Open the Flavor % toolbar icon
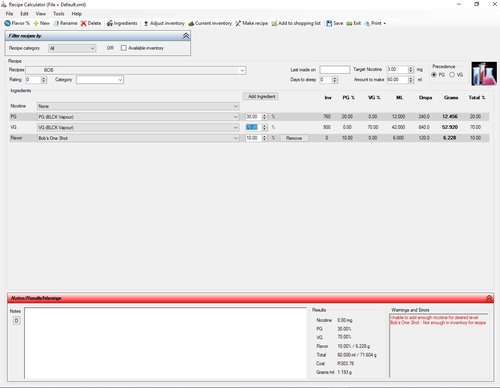The width and height of the screenshot is (500, 388). click(x=17, y=23)
